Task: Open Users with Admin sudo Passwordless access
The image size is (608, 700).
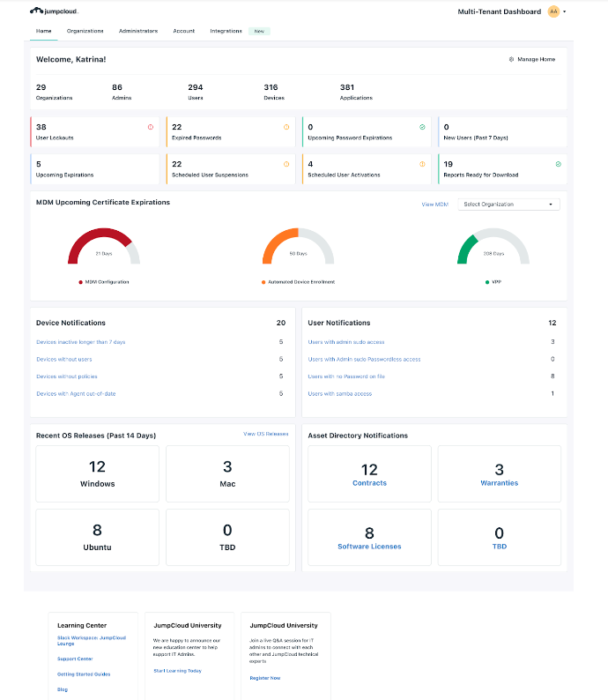Action: click(x=364, y=360)
